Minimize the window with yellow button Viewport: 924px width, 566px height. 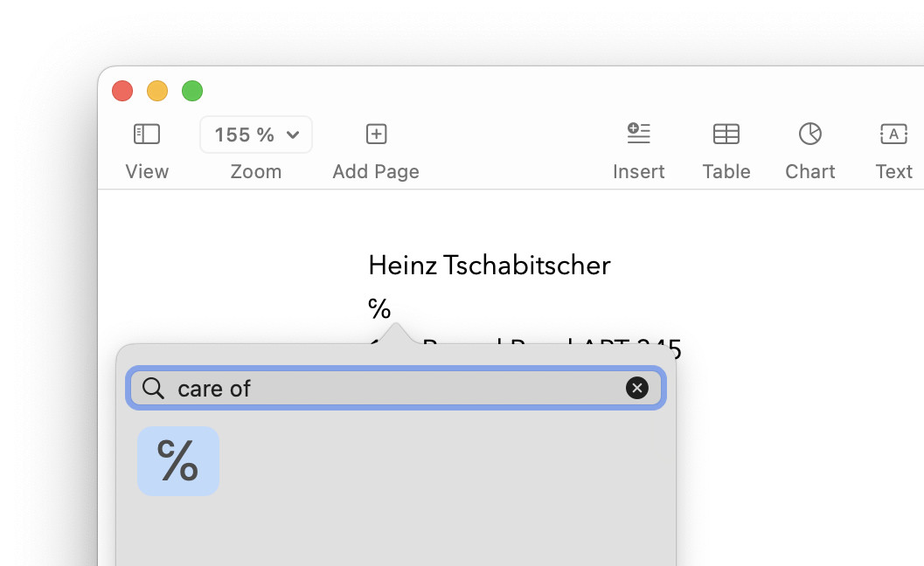click(x=157, y=92)
